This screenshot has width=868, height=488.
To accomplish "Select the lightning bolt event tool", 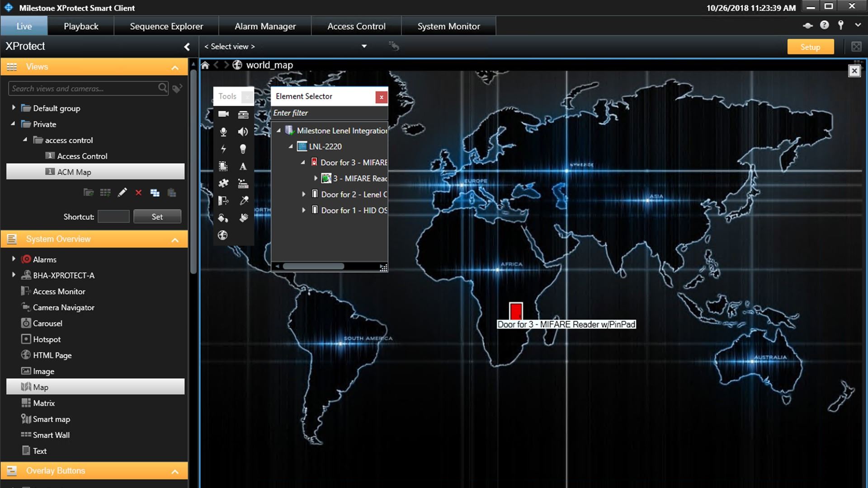I will (223, 149).
